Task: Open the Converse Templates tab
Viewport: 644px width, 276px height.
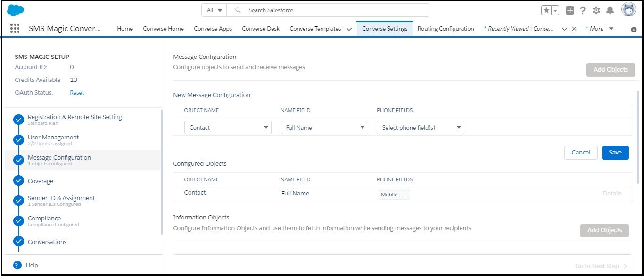Action: (315, 29)
